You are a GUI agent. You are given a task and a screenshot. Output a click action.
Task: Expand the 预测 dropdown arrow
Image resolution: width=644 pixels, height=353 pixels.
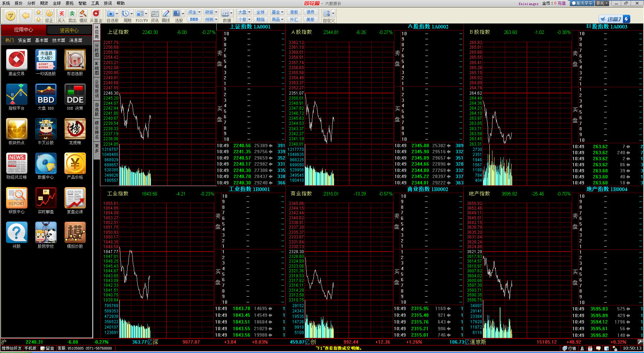[x=216, y=19]
